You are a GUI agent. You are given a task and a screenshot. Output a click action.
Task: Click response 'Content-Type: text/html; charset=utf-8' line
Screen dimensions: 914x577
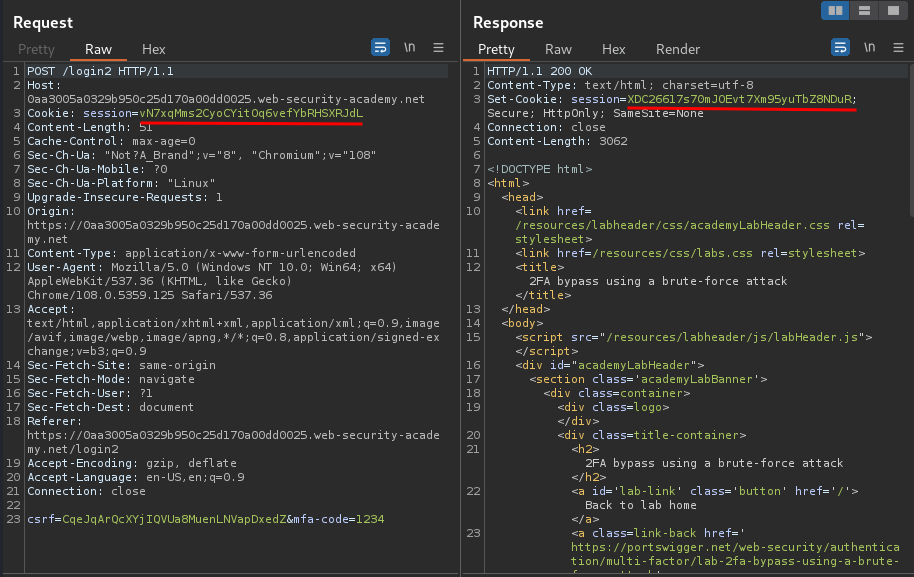click(620, 85)
